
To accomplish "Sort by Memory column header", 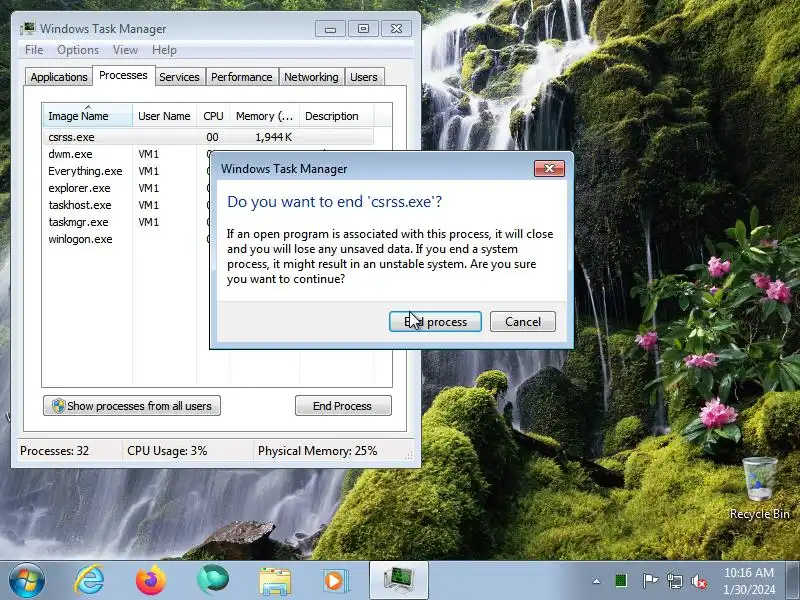I will pos(264,116).
